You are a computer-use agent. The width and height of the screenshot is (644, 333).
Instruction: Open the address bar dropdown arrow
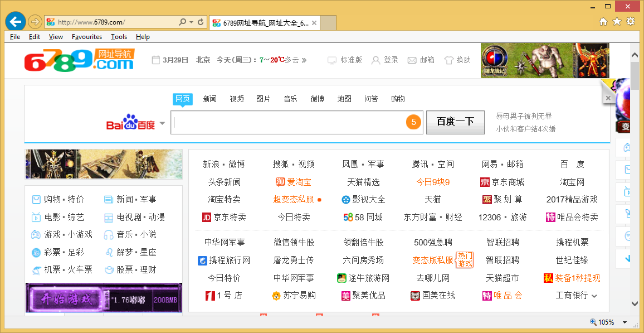coord(192,22)
